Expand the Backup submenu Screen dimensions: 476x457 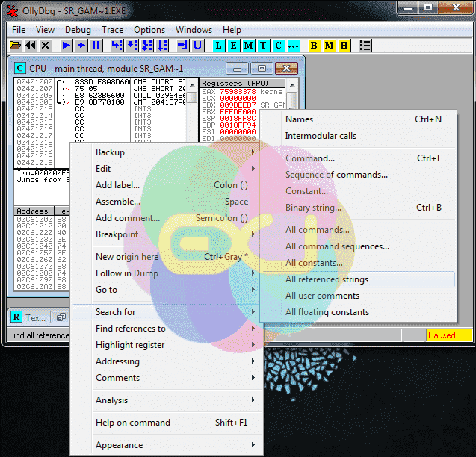167,152
